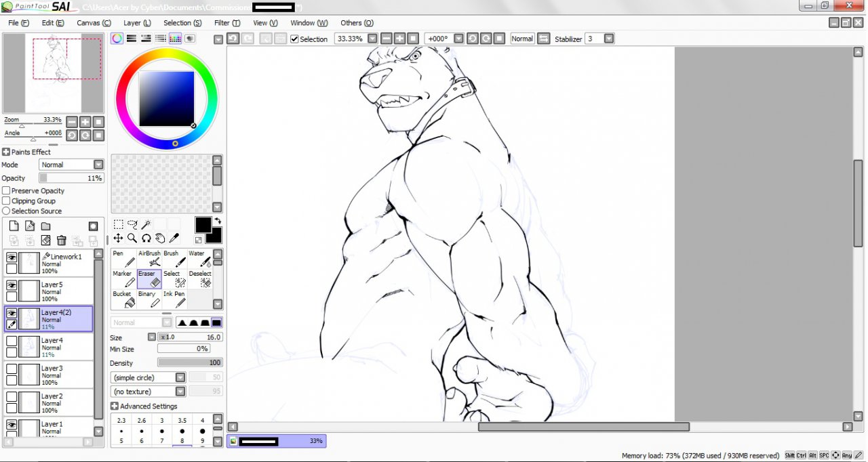Activate the zoom magnifier tool

tap(132, 238)
